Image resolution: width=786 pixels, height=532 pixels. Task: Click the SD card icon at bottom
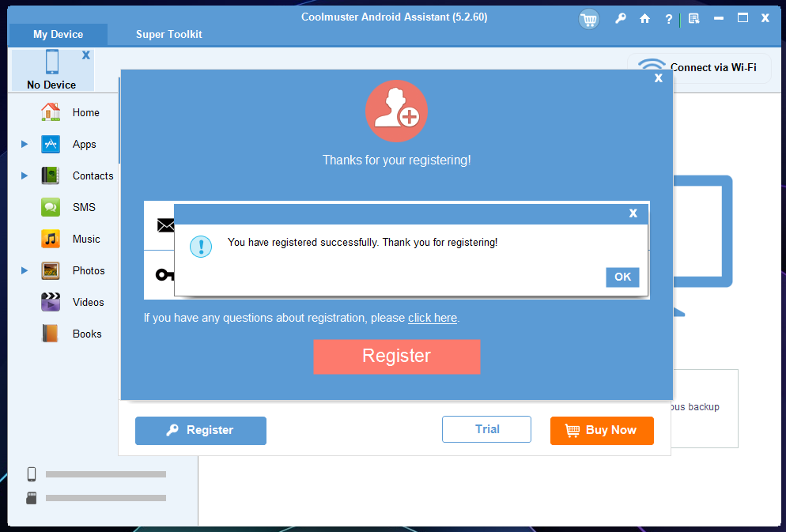(32, 498)
